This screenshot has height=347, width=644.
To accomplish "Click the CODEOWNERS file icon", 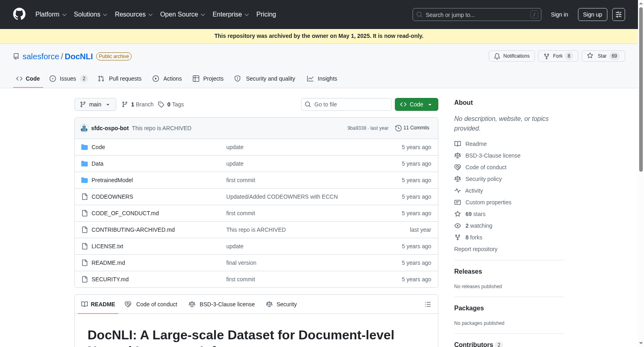I will (x=85, y=197).
